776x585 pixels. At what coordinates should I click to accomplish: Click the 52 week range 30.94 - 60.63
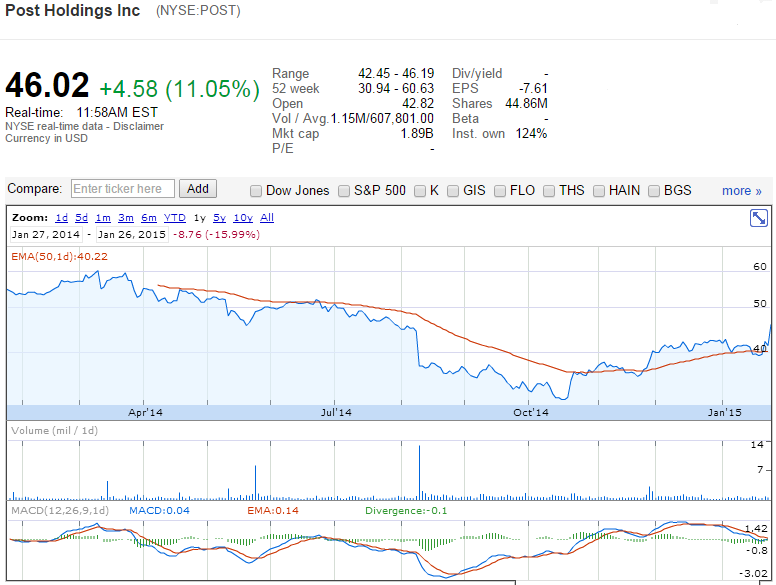(396, 89)
